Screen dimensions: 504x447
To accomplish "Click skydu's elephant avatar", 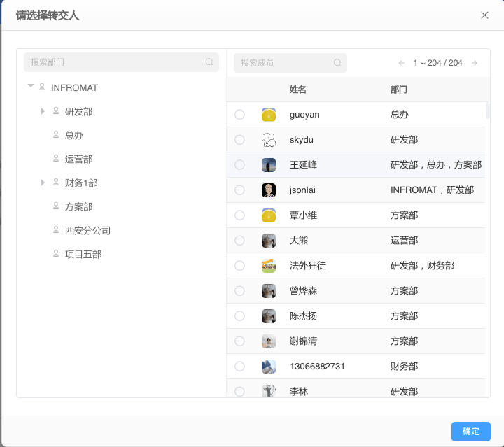I will pyautogui.click(x=269, y=140).
